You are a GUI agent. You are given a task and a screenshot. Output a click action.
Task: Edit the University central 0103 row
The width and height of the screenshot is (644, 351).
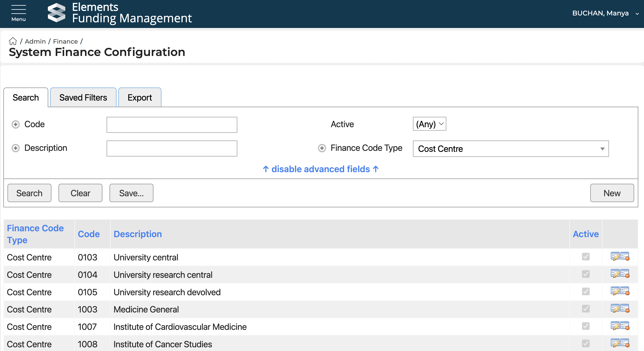(x=615, y=256)
